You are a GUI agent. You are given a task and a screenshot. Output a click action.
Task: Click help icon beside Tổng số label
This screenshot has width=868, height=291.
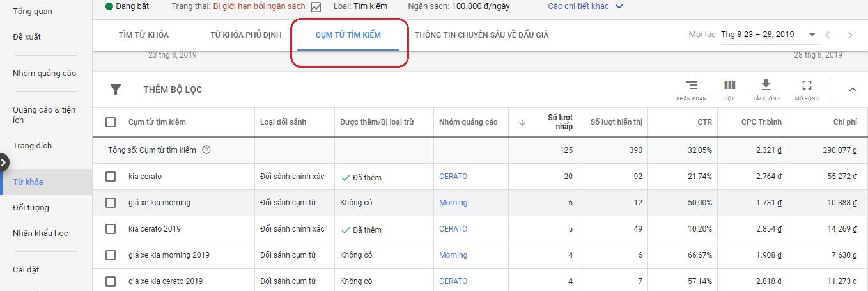[x=206, y=150]
